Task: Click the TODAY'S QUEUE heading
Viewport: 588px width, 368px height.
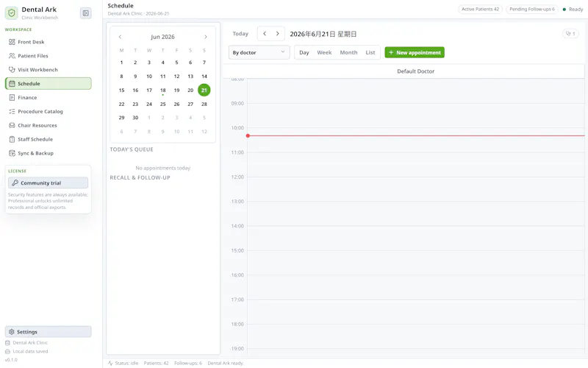Action: point(132,149)
